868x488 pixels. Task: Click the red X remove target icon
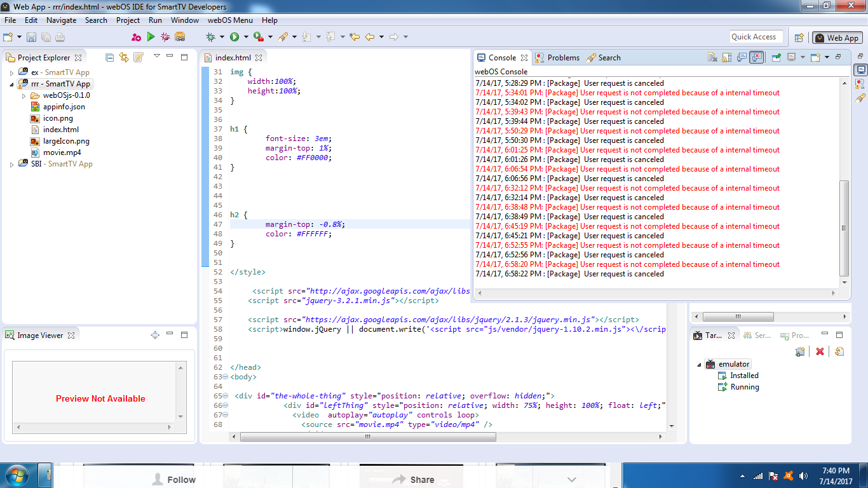pos(820,351)
